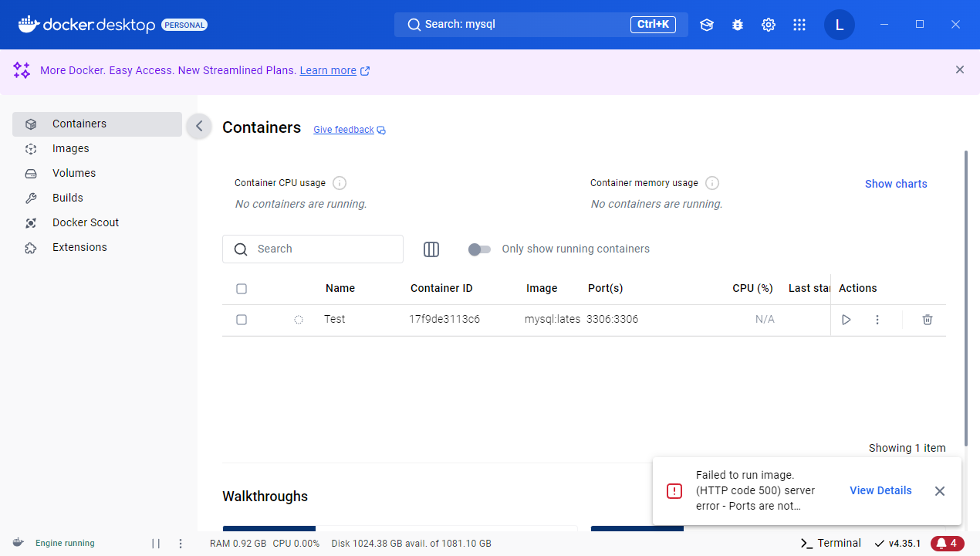
Task: Toggle Only show running containers switch
Action: [479, 249]
